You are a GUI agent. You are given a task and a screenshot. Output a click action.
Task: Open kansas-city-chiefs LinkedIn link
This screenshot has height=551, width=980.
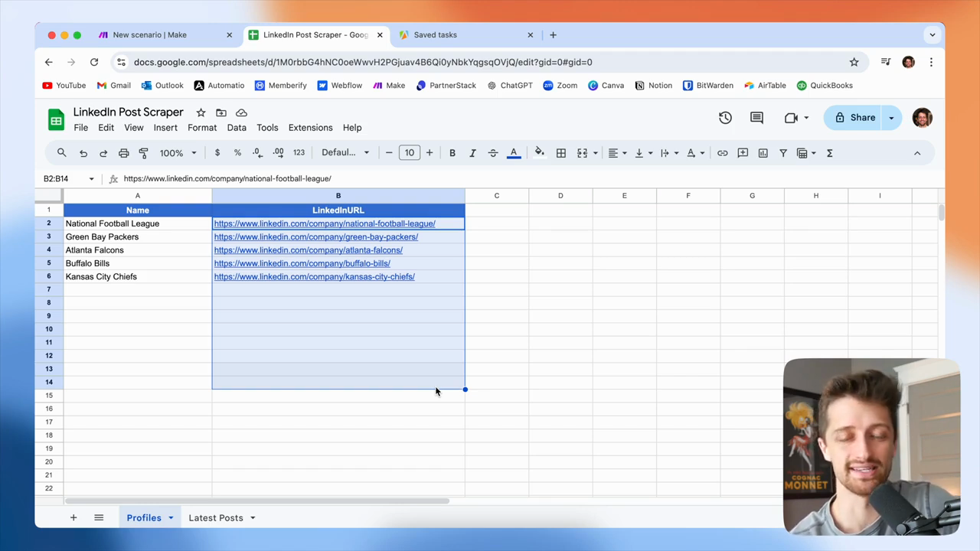[x=315, y=277]
